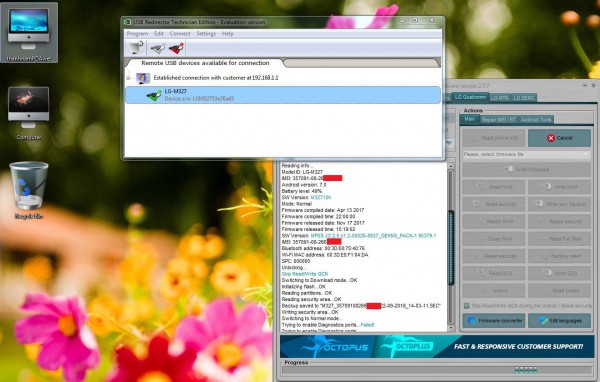Click the Write Firmware button

point(527,169)
